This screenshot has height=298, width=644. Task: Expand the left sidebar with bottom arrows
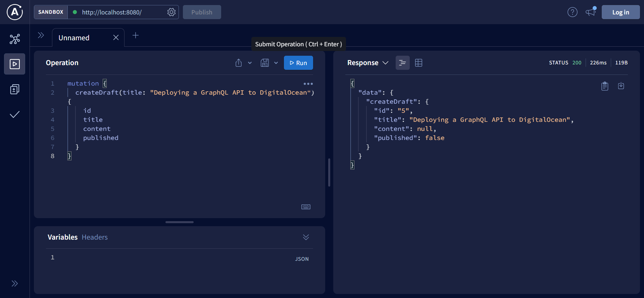(15, 284)
